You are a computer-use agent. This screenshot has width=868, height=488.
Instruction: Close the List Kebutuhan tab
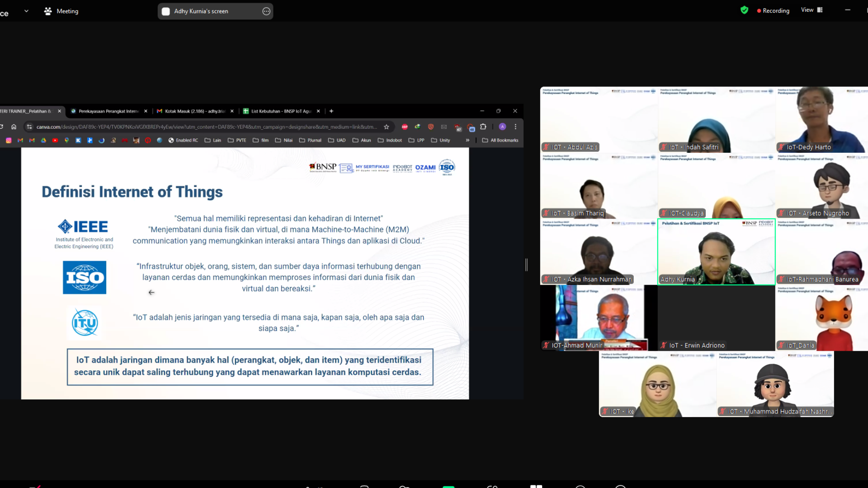[x=318, y=111]
